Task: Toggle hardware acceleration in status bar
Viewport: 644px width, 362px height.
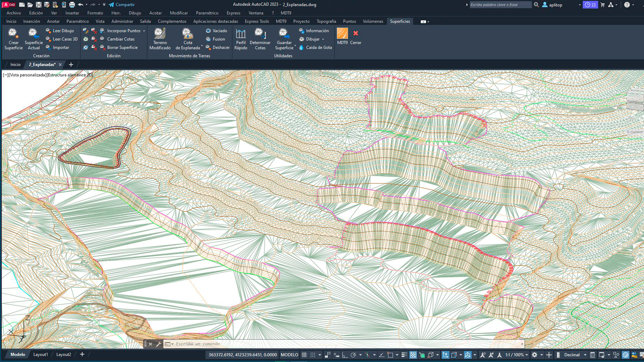Action: pyautogui.click(x=626, y=355)
